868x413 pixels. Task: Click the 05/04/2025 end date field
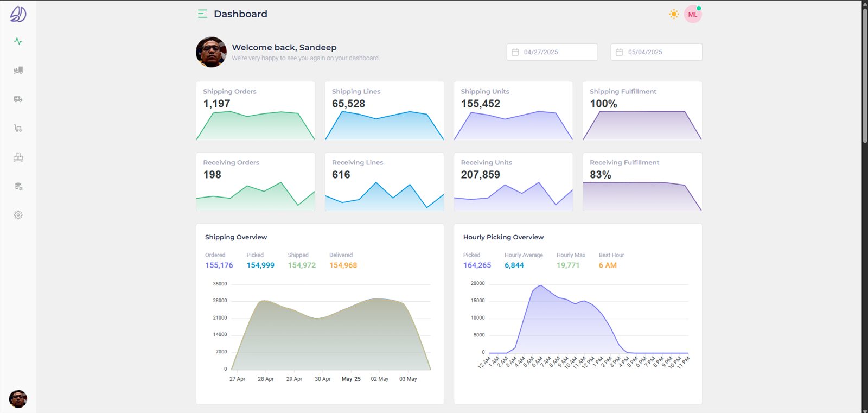(x=656, y=52)
